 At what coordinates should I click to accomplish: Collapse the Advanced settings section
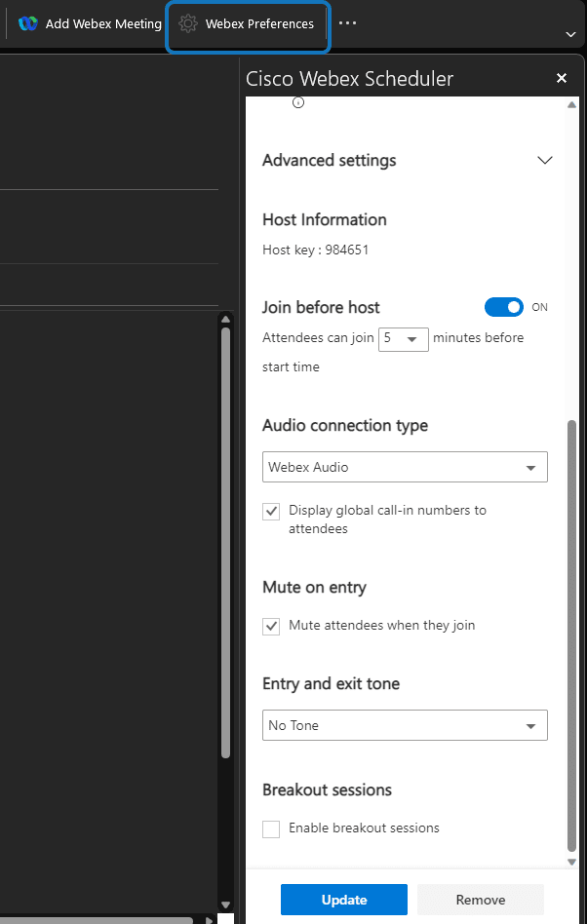click(545, 160)
